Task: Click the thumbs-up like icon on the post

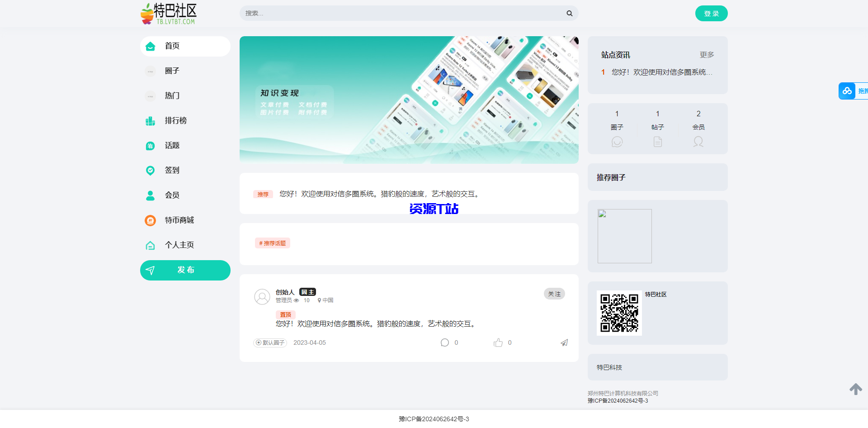Action: 499,342
